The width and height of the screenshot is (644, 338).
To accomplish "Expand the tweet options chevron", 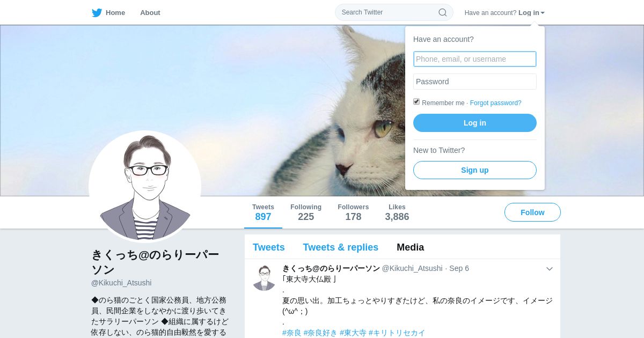I will [x=550, y=269].
